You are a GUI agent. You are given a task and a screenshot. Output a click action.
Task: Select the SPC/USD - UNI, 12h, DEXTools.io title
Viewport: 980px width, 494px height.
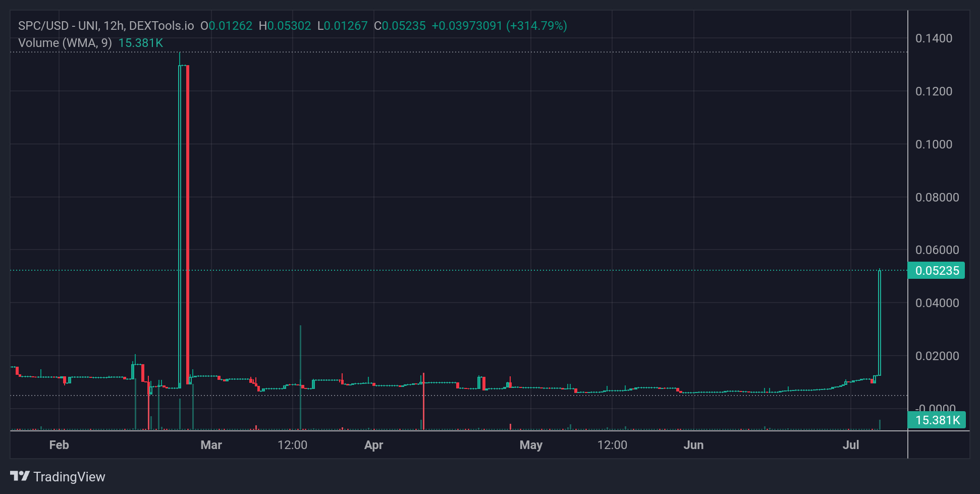coord(106,26)
